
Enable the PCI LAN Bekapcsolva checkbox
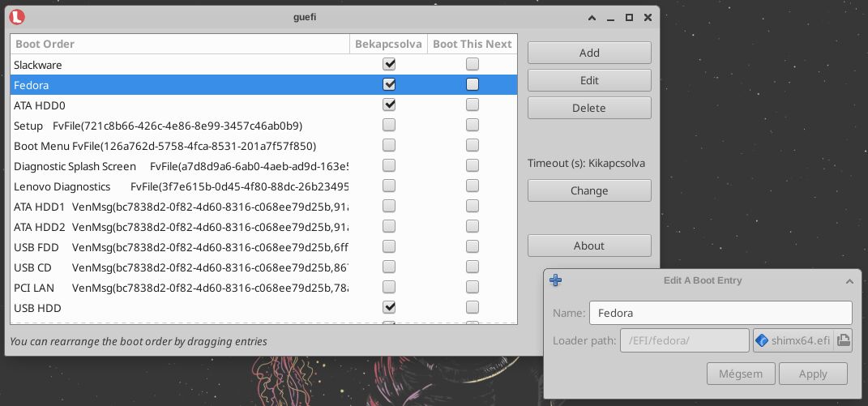click(x=389, y=287)
